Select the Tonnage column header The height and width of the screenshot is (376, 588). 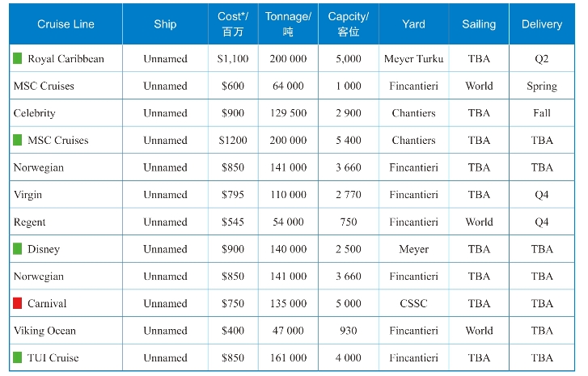click(287, 24)
